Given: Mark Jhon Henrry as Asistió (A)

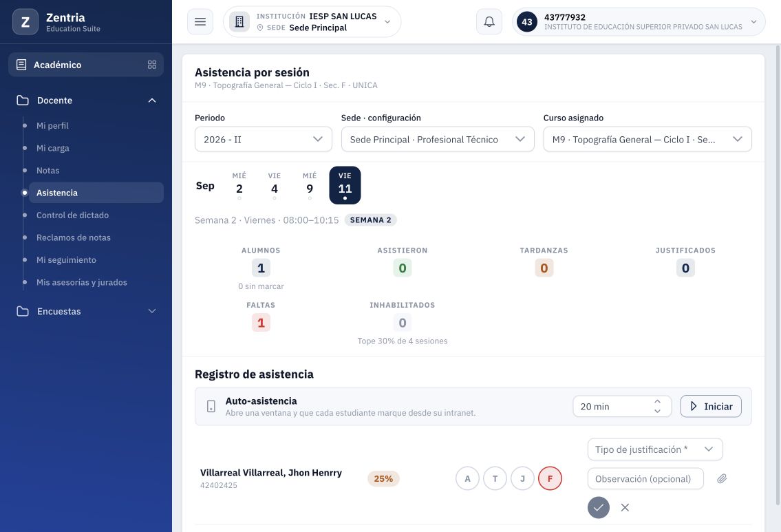Looking at the screenshot, I should (x=467, y=479).
